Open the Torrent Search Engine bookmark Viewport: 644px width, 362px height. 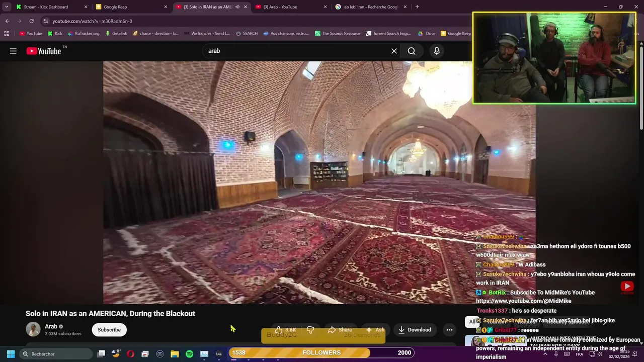(388, 34)
